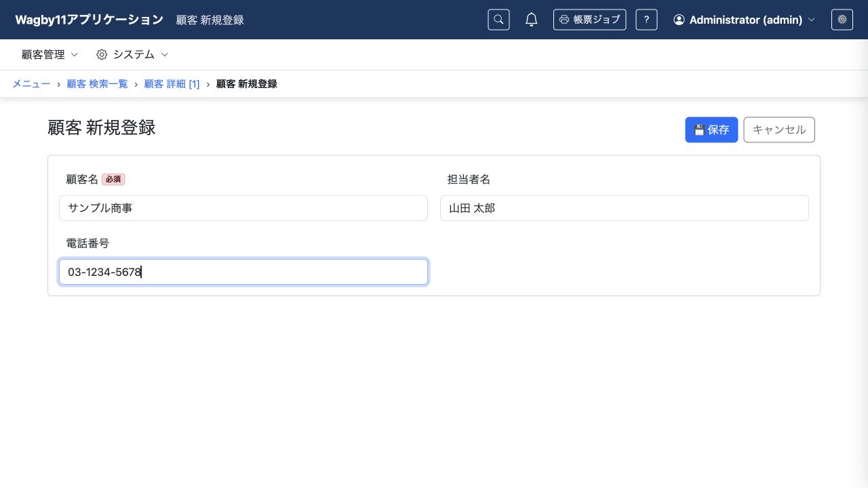Click the 顧客 新規登録 page heading
The width and height of the screenshot is (868, 488).
pos(102,127)
